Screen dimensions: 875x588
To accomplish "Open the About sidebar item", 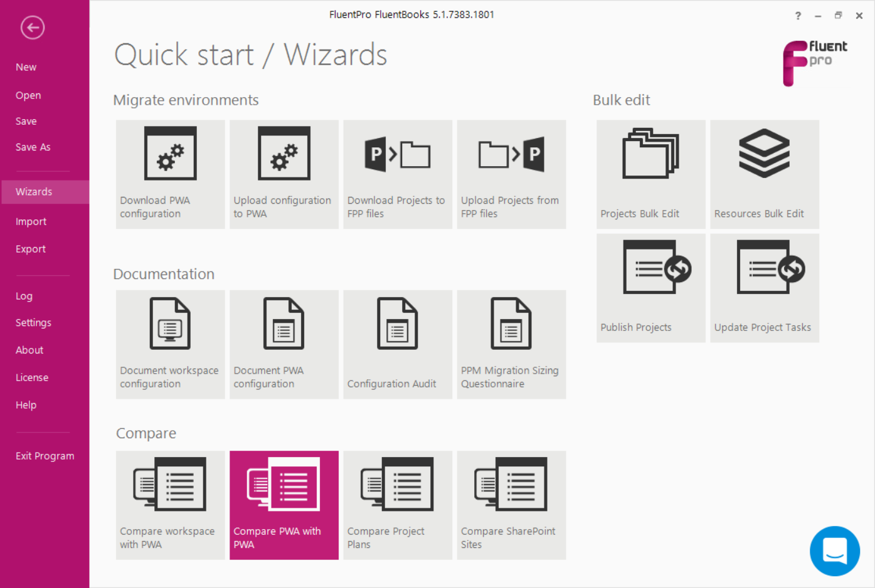I will tap(29, 350).
